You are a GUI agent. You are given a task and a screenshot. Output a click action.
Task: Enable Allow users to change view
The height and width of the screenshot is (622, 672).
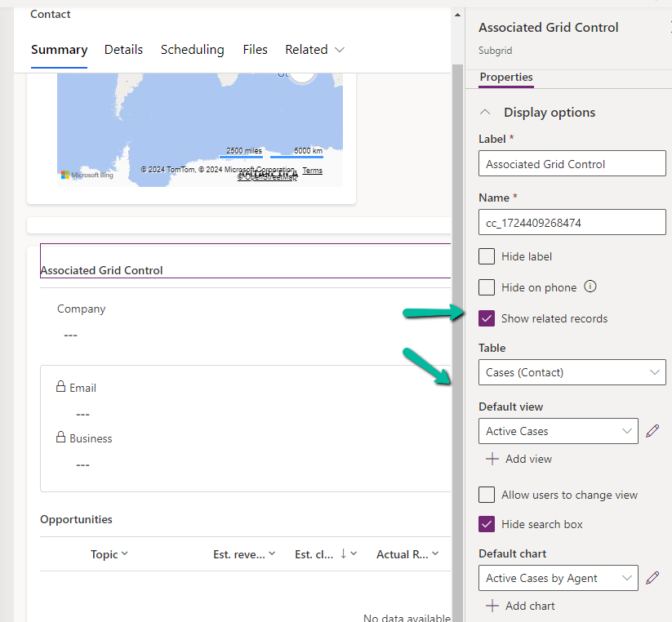click(487, 495)
